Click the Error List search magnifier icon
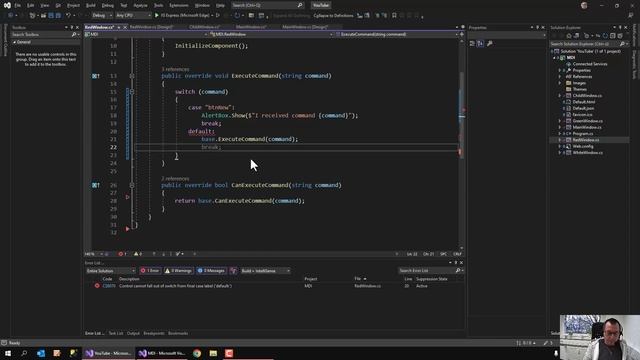Image resolution: width=640 pixels, height=360 pixels. [x=458, y=271]
